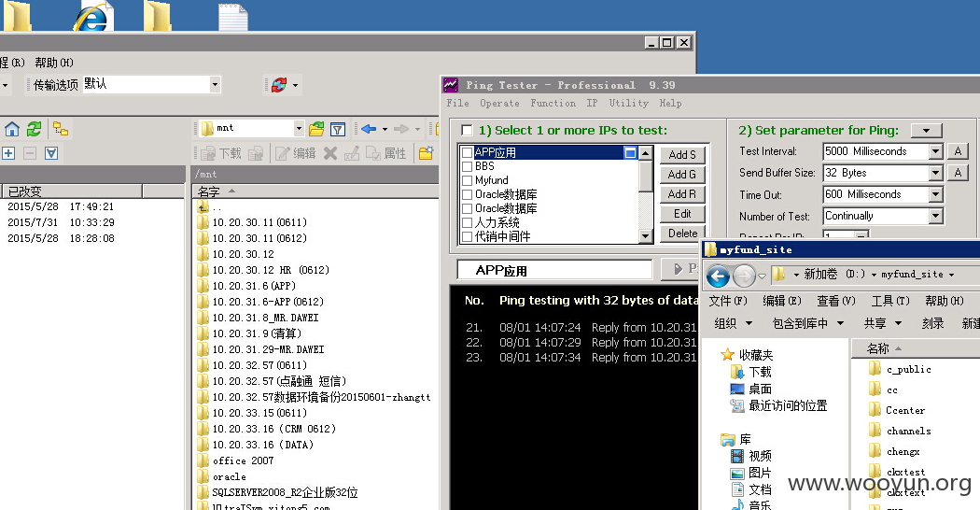This screenshot has width=980, height=510.
Task: Click the grey forward arrow in WinSCP
Action: pyautogui.click(x=401, y=129)
